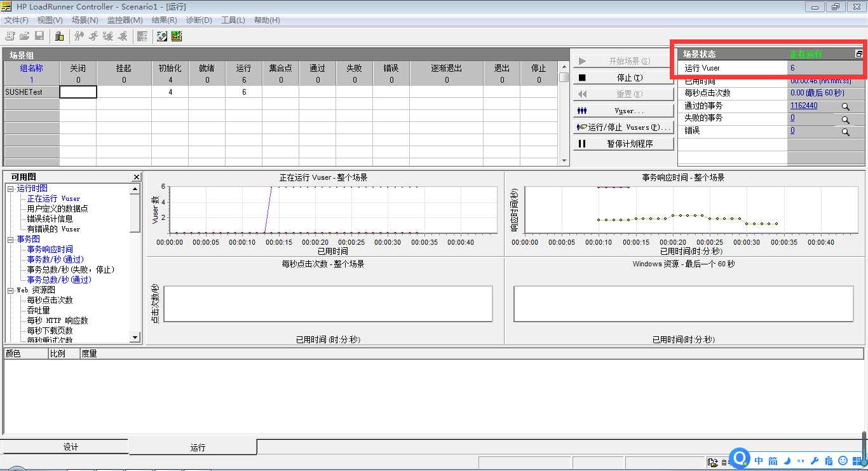Click the New Scenario toolbar icon
The width and height of the screenshot is (868, 471).
pyautogui.click(x=10, y=36)
